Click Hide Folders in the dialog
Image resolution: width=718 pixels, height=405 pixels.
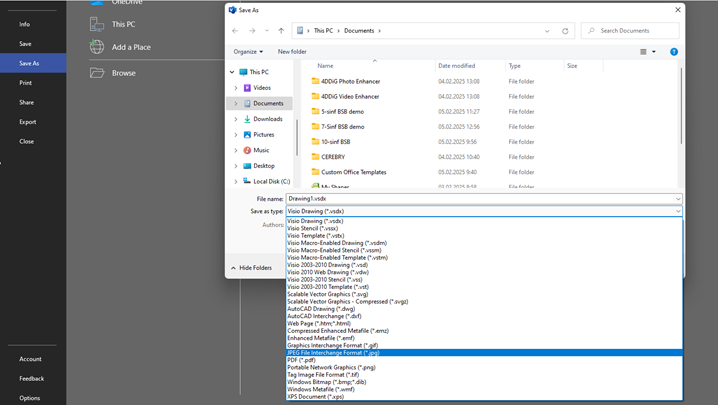click(x=251, y=268)
